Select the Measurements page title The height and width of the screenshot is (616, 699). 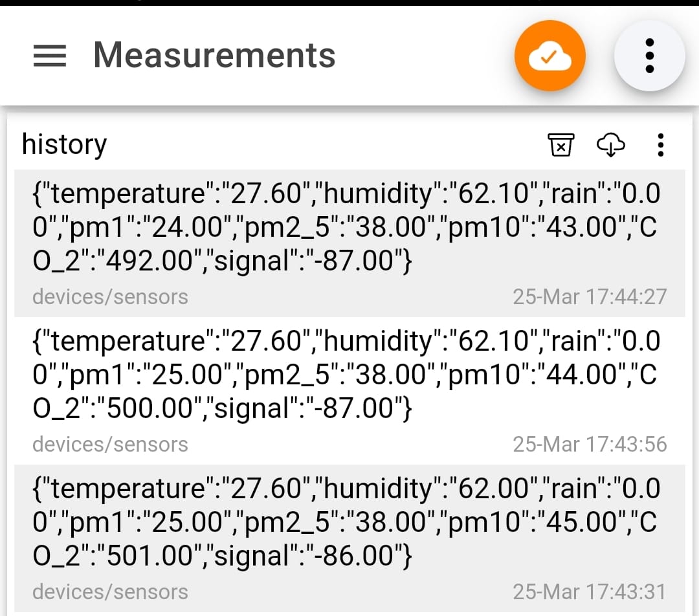[x=214, y=56]
